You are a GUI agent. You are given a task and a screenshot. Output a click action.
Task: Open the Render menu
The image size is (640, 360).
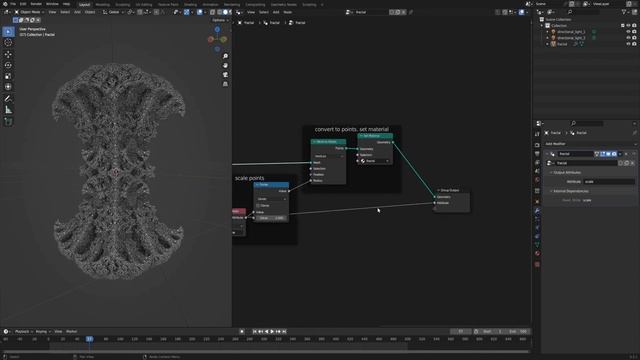pos(36,4)
